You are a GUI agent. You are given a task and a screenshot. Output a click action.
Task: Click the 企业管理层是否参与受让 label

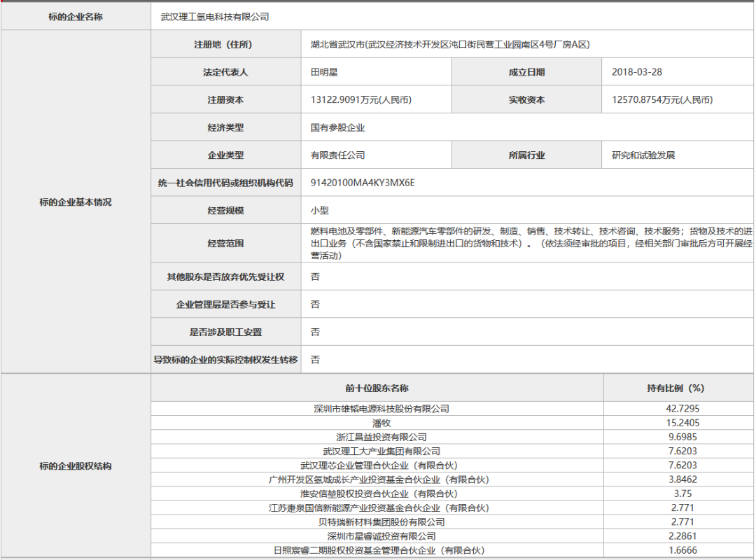click(x=225, y=304)
